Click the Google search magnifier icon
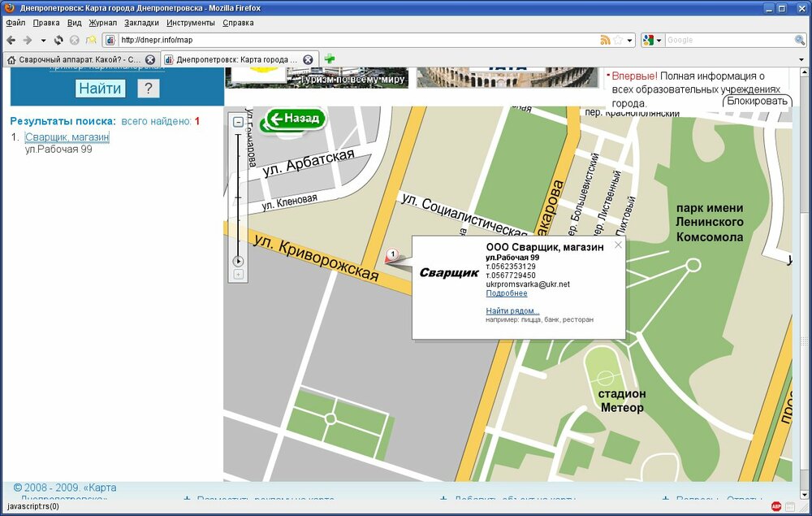Viewport: 812px width, 516px height. point(800,40)
